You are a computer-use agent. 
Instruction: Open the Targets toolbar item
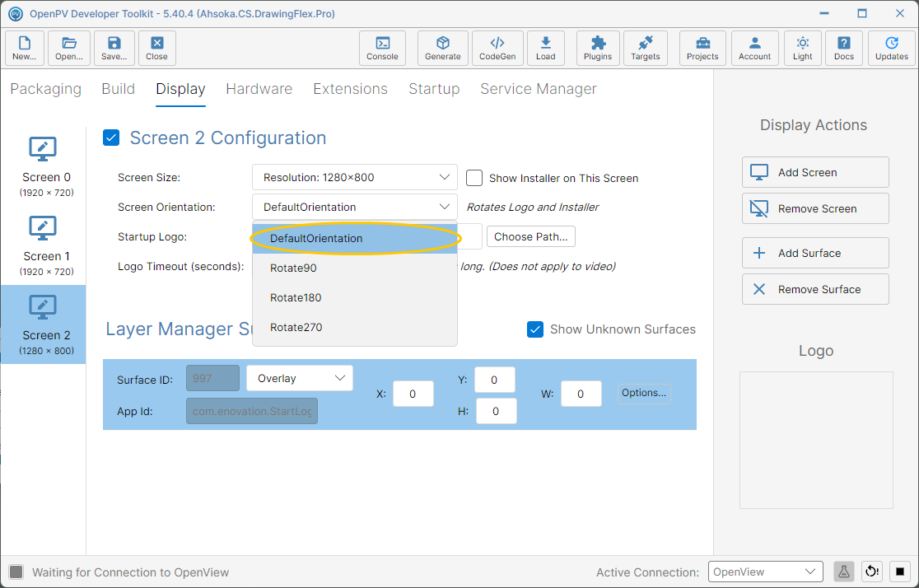645,48
